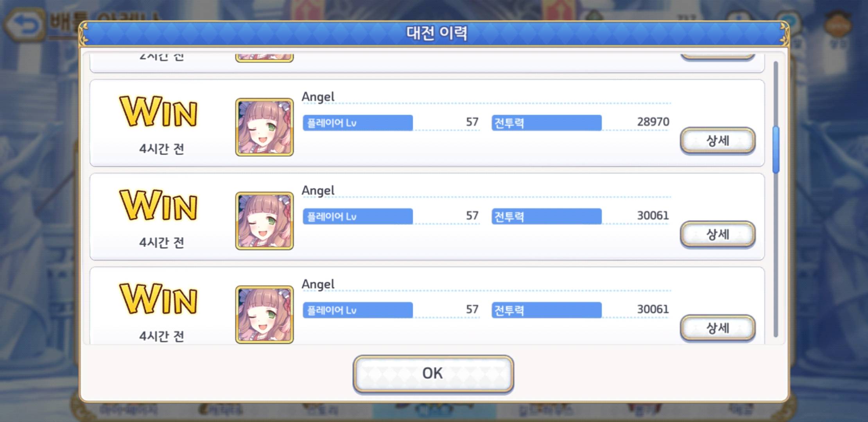Viewport: 868px width, 422px height.
Task: Tap the partially visible 상세 button at the top
Action: click(x=717, y=56)
